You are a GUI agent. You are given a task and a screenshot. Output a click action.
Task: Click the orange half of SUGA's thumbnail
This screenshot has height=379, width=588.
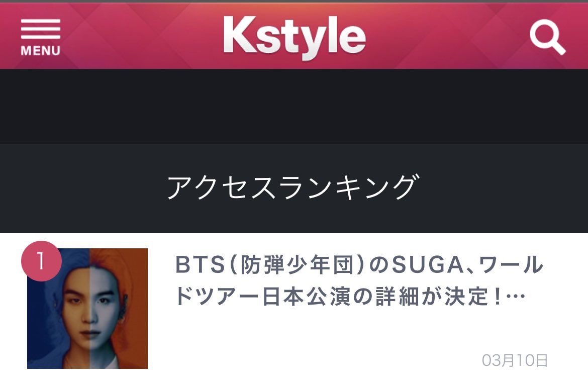tap(119, 309)
